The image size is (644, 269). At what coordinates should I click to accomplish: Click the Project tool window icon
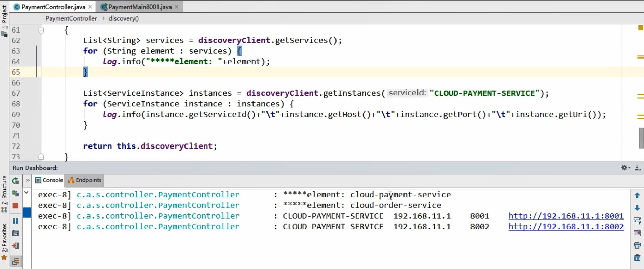point(4,34)
